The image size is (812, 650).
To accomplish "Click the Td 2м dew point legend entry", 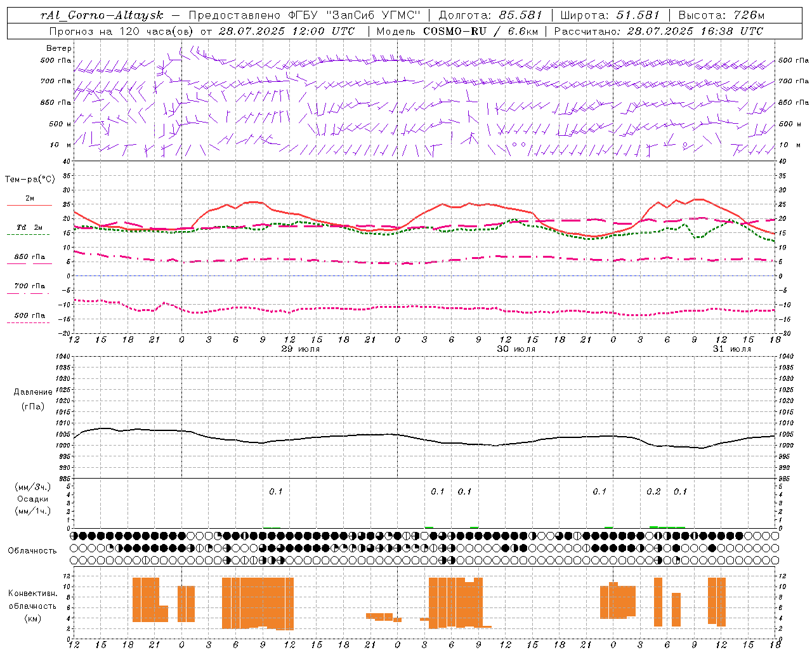I will tap(30, 227).
